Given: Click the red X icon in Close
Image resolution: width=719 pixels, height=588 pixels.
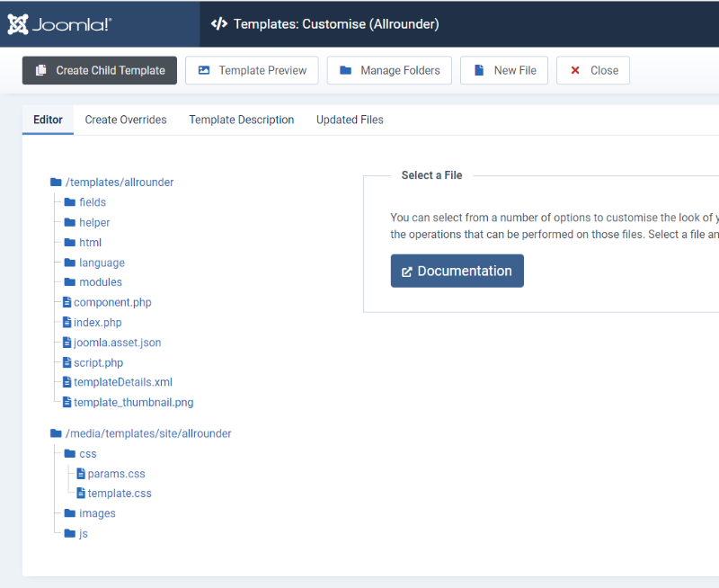Looking at the screenshot, I should tap(575, 70).
